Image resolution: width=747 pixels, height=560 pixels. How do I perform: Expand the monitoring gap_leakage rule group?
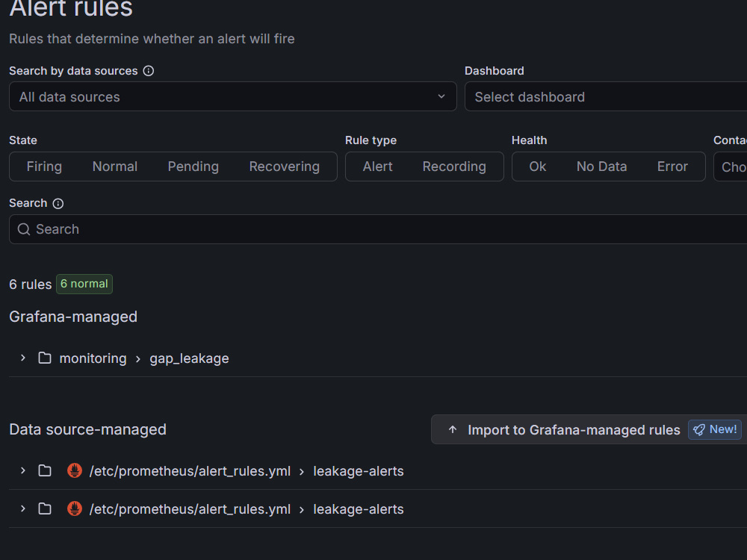tap(23, 358)
